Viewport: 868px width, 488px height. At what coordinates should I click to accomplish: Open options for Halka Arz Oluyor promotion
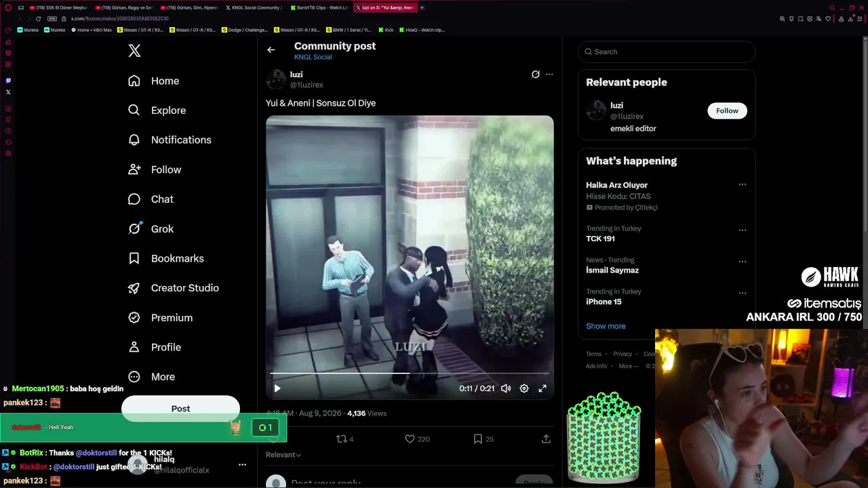pyautogui.click(x=742, y=184)
